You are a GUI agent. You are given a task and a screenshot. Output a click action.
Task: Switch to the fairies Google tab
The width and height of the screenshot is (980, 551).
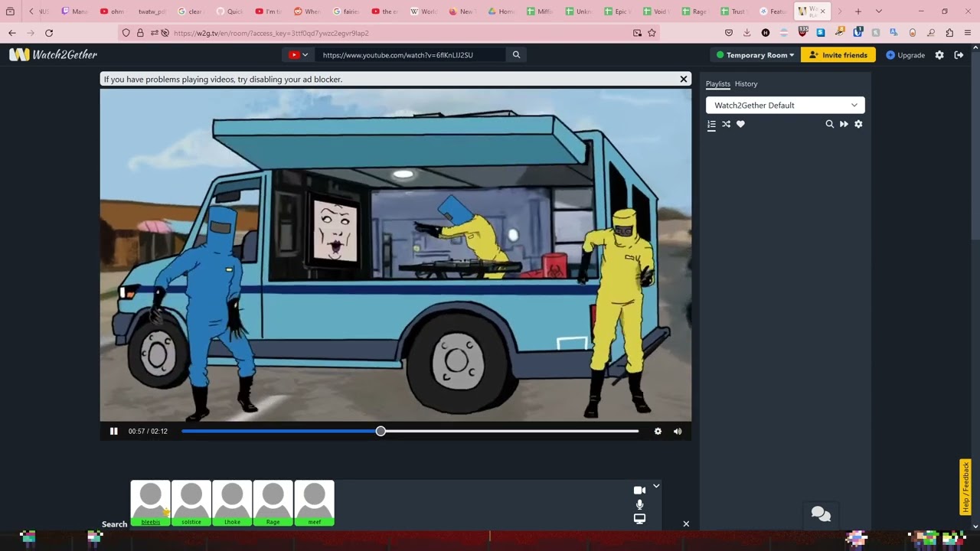346,11
